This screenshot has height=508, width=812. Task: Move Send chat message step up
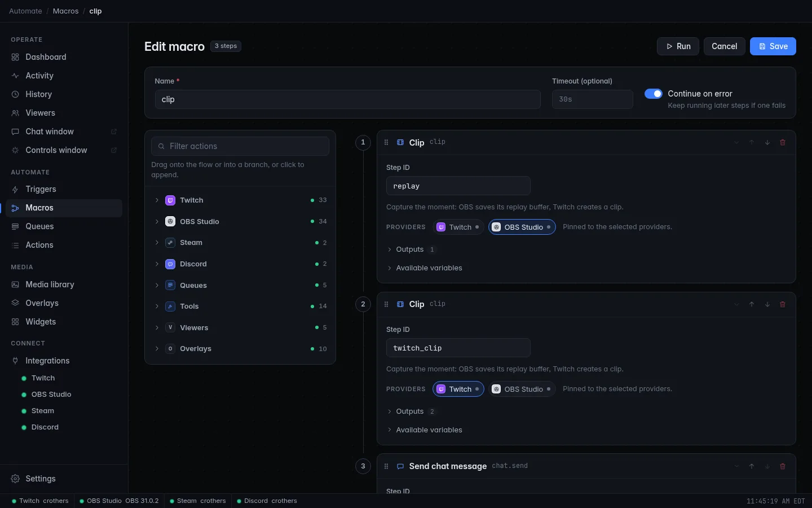point(752,466)
